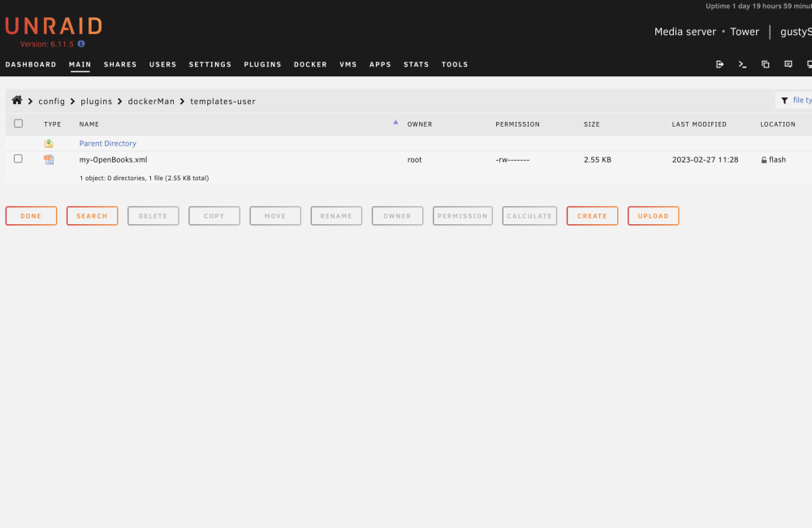Click the my-OpenBooks.xml file type icon

49,159
